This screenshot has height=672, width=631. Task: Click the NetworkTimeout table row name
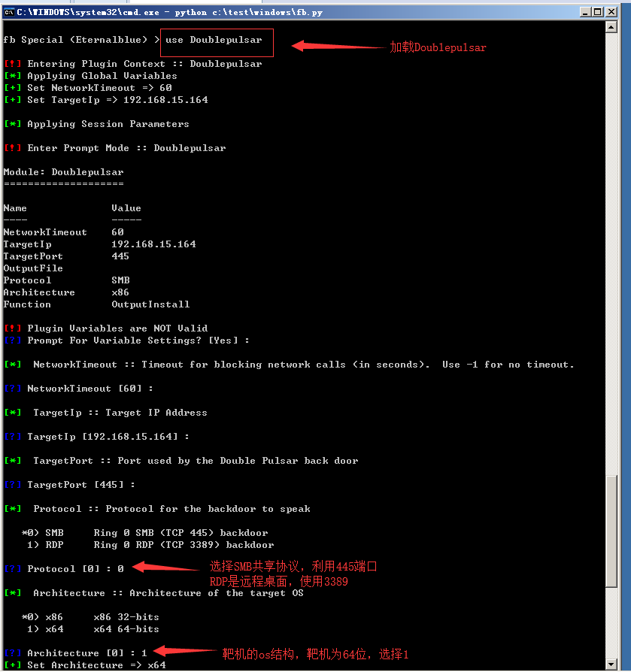pyautogui.click(x=45, y=232)
